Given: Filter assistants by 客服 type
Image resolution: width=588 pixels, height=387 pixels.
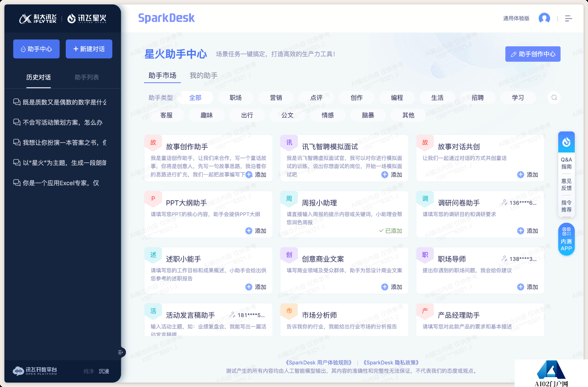Looking at the screenshot, I should click(166, 115).
